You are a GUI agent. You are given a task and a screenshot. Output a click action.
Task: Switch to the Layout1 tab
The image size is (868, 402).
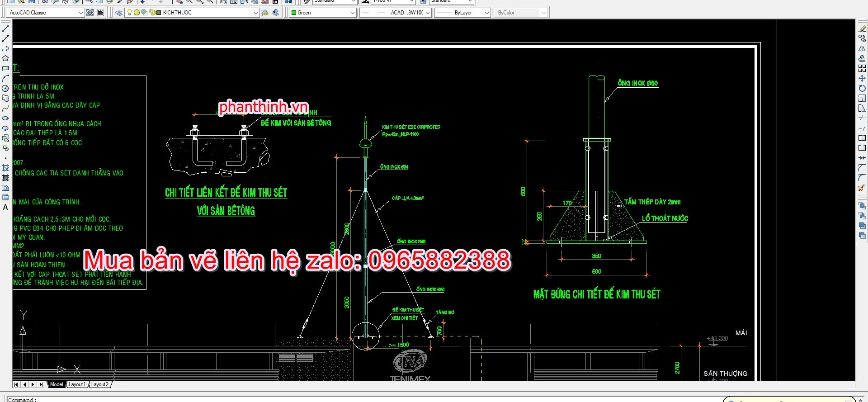coord(77,384)
